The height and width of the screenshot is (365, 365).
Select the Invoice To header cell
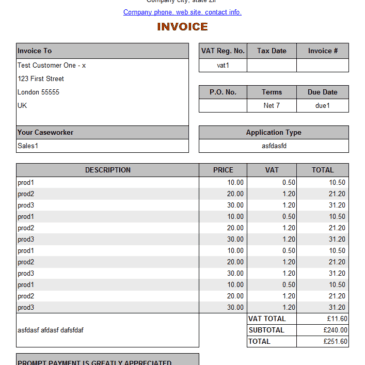point(102,51)
